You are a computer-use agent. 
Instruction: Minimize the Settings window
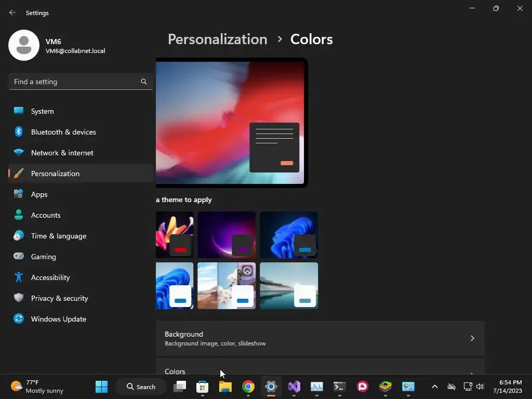tap(472, 8)
